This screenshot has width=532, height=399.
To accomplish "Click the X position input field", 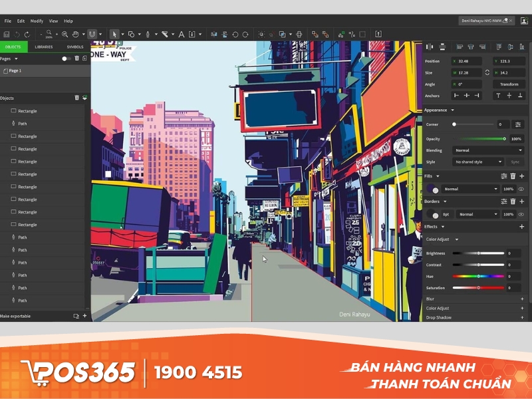I will pyautogui.click(x=466, y=61).
